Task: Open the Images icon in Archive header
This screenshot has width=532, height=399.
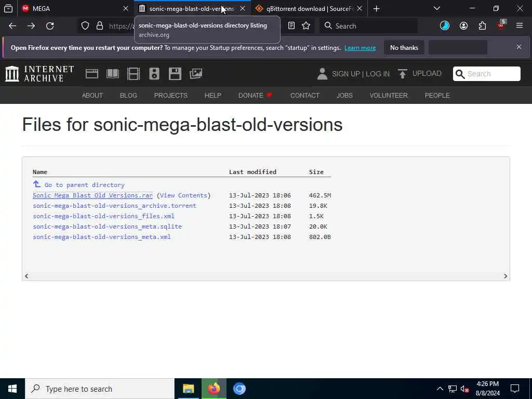Action: point(196,74)
